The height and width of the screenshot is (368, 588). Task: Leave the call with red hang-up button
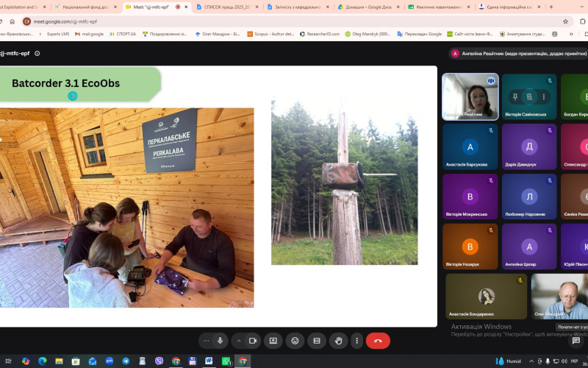(378, 341)
